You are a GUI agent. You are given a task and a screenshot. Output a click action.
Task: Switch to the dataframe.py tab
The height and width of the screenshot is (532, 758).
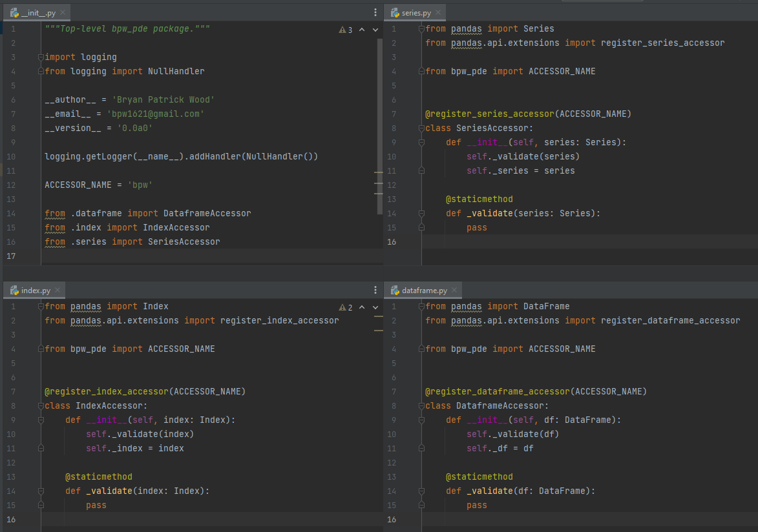[x=423, y=291]
